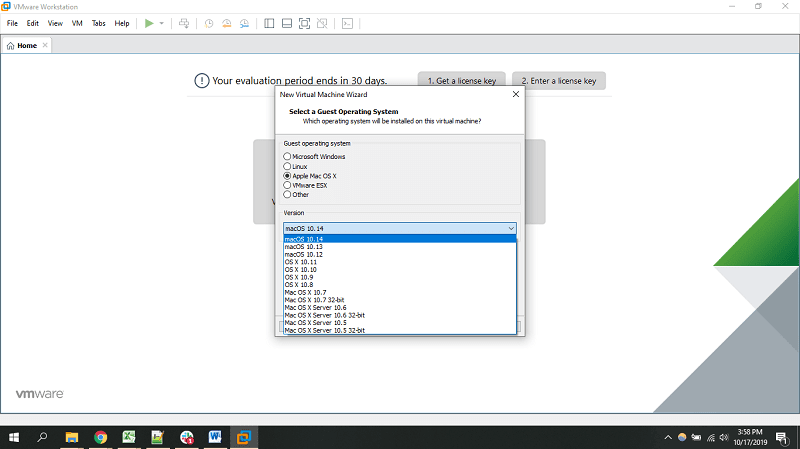
Task: Click VMware Workstation taskbar icon
Action: point(244,437)
